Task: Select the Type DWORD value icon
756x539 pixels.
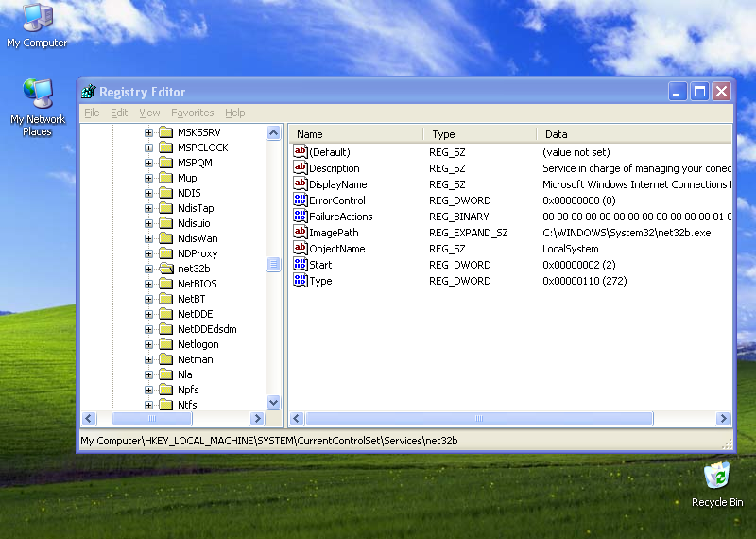Action: tap(300, 280)
